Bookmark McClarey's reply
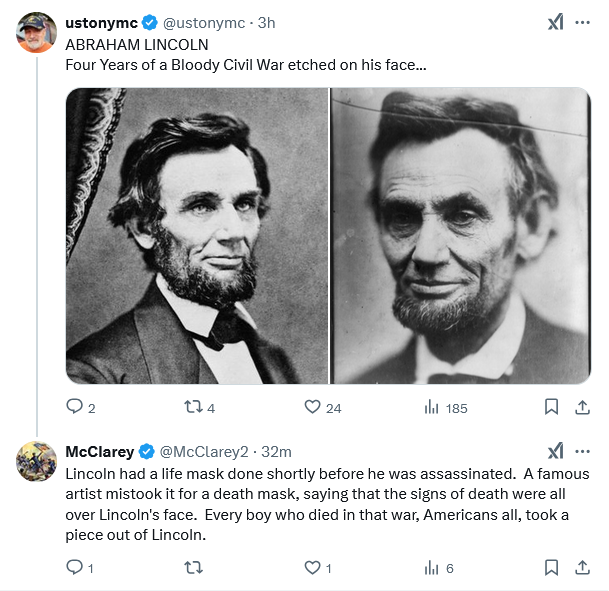The image size is (609, 591). pos(551,568)
